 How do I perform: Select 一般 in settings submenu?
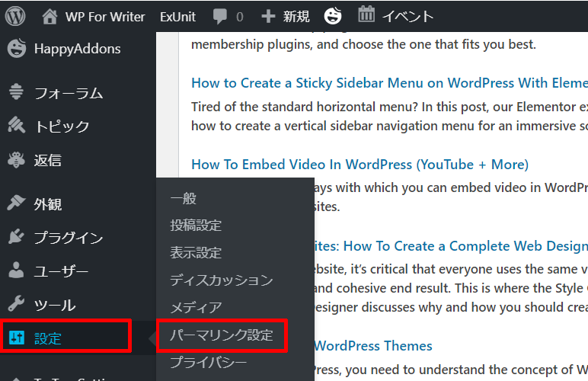184,198
